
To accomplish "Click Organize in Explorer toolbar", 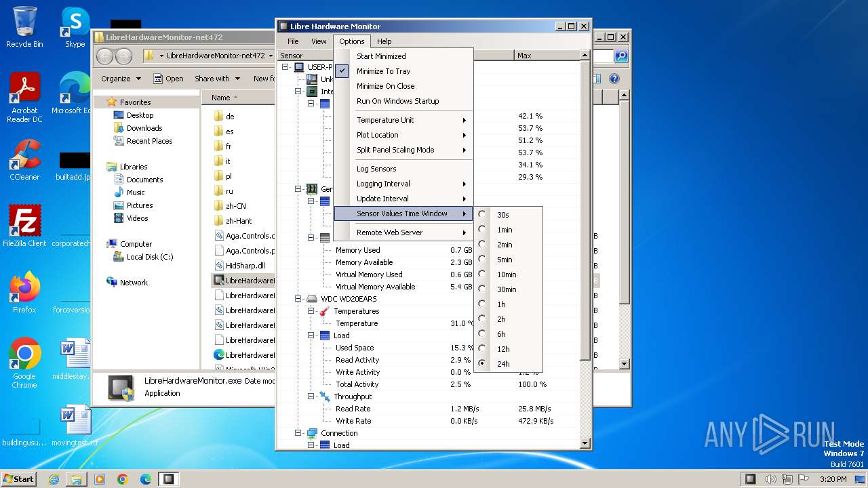I will 121,79.
